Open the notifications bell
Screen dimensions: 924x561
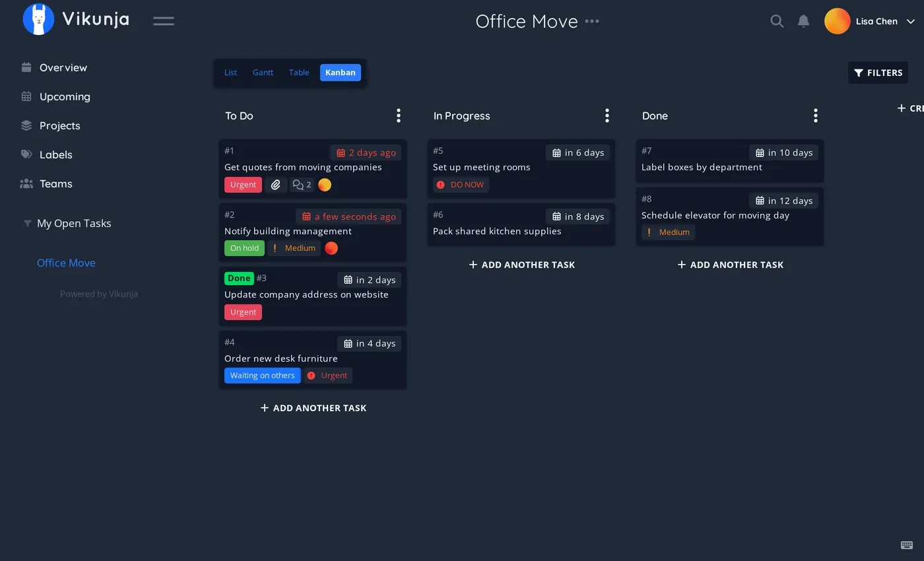click(803, 21)
